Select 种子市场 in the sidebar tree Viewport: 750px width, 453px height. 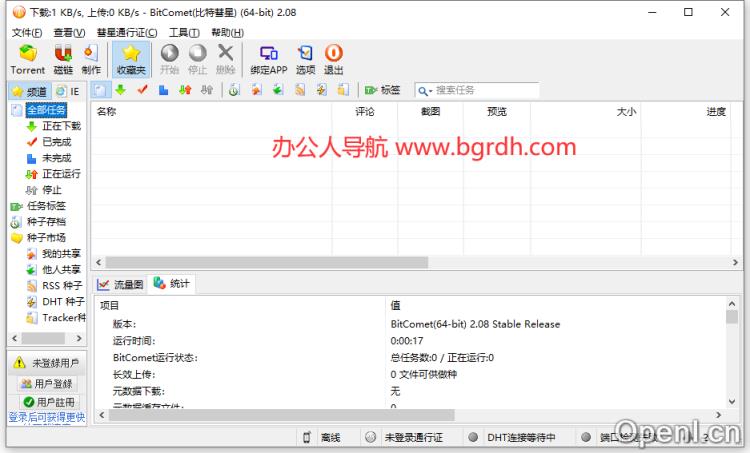pyautogui.click(x=46, y=237)
